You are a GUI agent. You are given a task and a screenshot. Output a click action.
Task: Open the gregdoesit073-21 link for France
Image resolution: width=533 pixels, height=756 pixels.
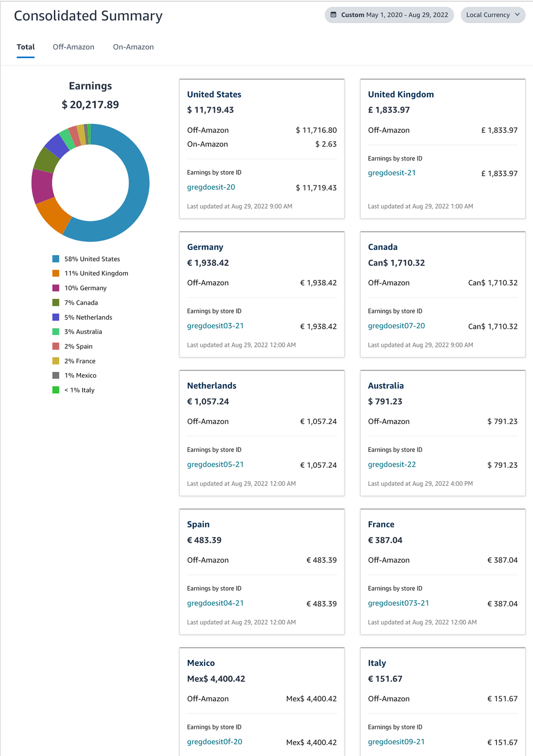(399, 603)
